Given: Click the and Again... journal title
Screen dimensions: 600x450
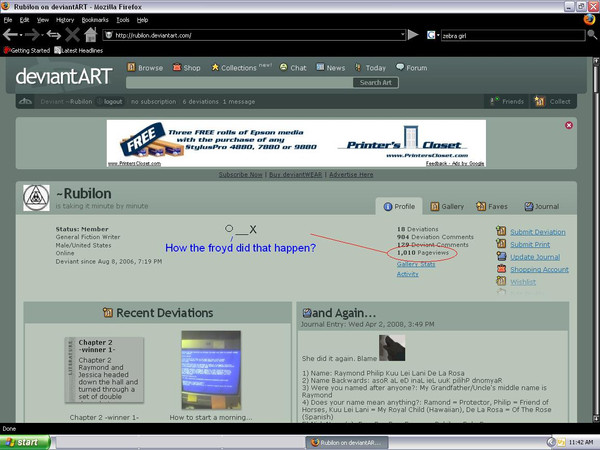Looking at the screenshot, I should point(344,313).
